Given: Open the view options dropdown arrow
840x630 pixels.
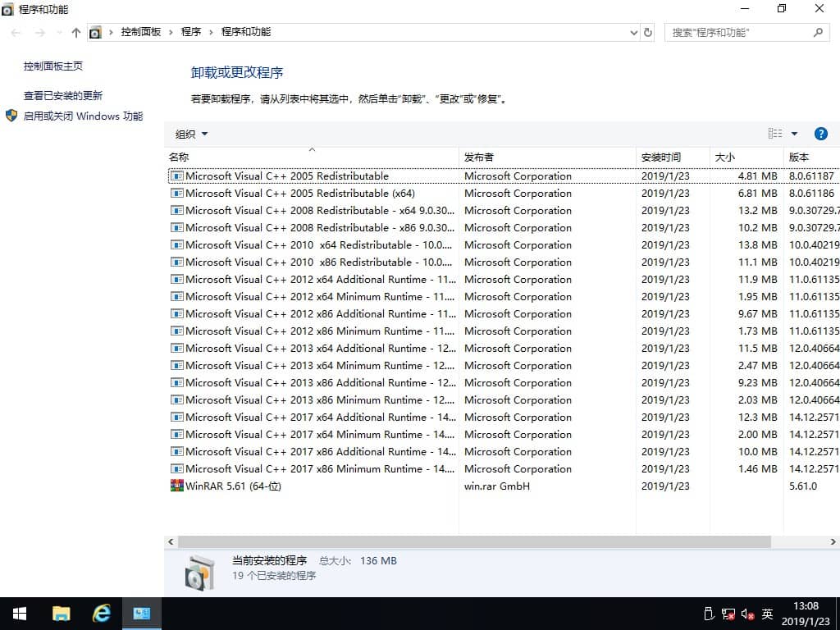Looking at the screenshot, I should 792,133.
